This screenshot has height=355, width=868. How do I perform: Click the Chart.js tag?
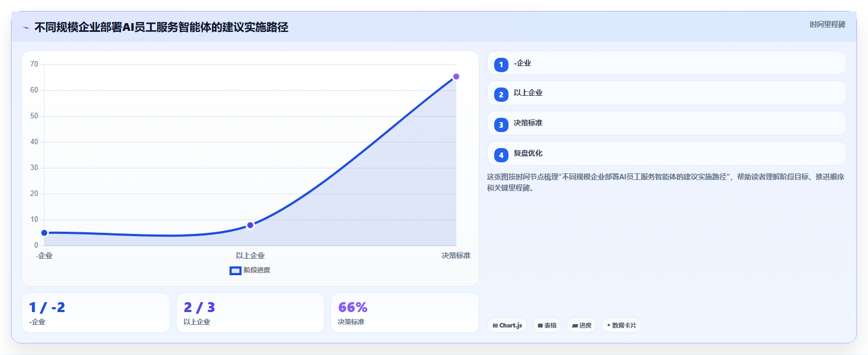(507, 325)
